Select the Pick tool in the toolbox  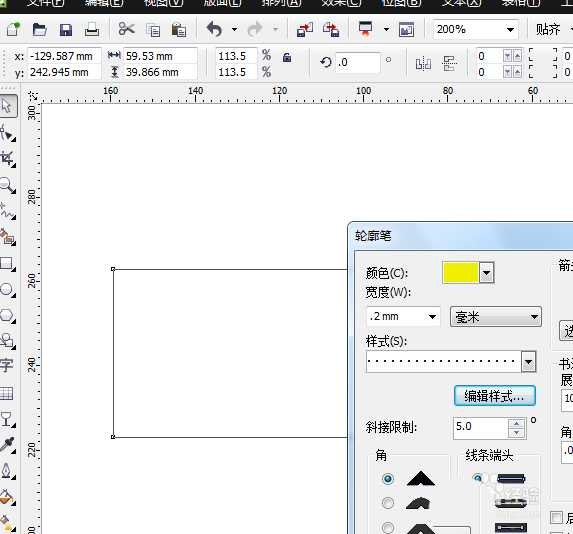click(x=8, y=106)
